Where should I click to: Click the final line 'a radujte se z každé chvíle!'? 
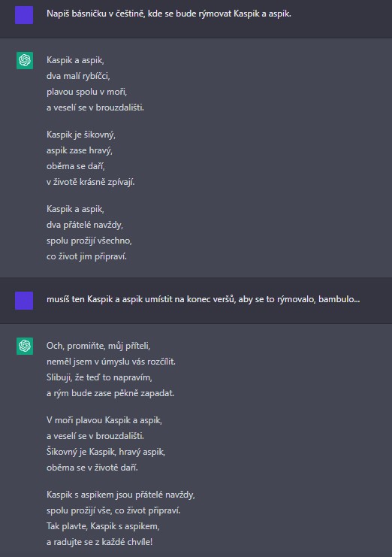(x=99, y=542)
